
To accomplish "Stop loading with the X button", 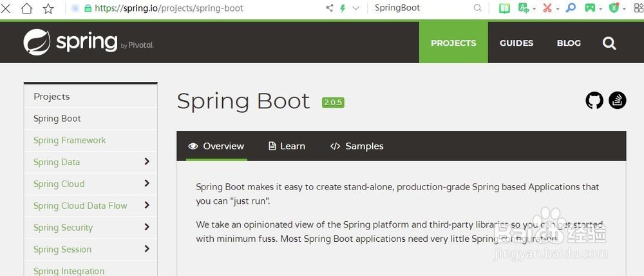I will point(5,8).
